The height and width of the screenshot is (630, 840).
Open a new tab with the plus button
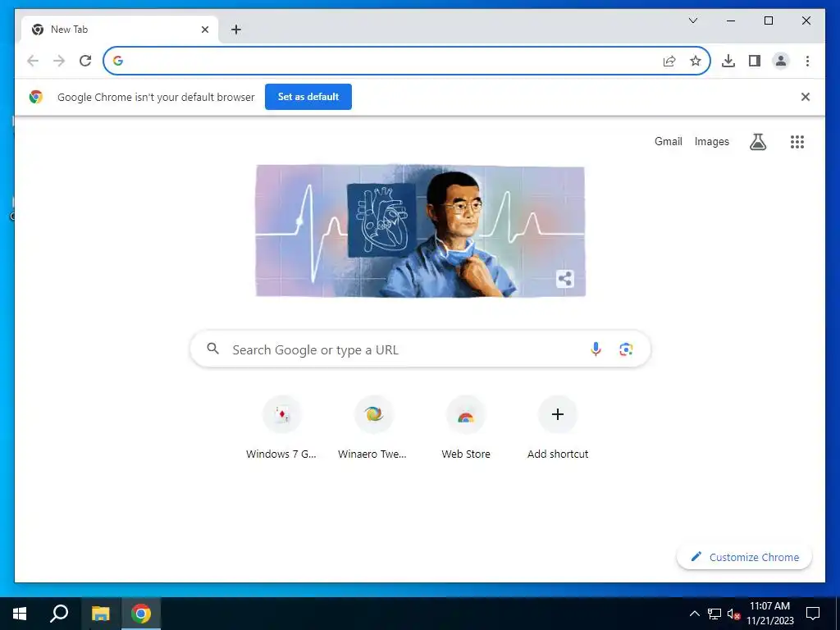235,30
